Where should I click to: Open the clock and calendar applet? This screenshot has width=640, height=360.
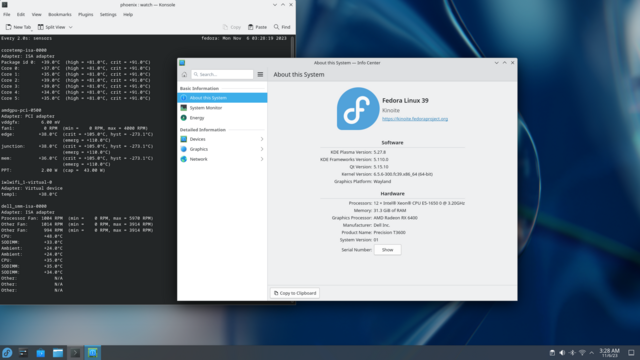point(609,353)
